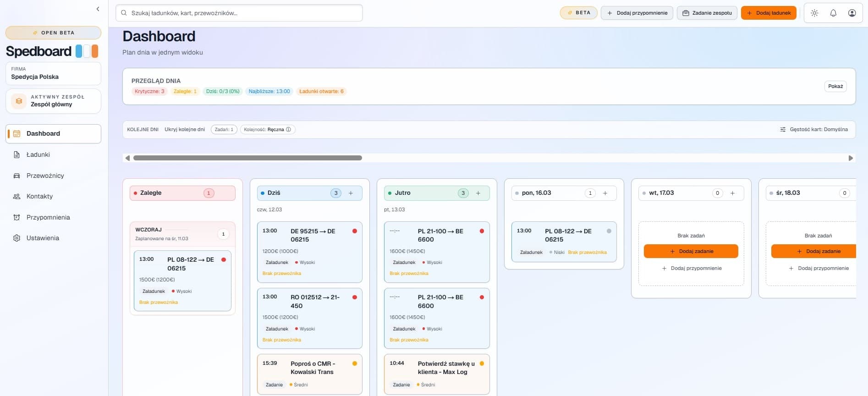The width and height of the screenshot is (868, 396).
Task: Open the user account profile icon
Action: tap(852, 13)
